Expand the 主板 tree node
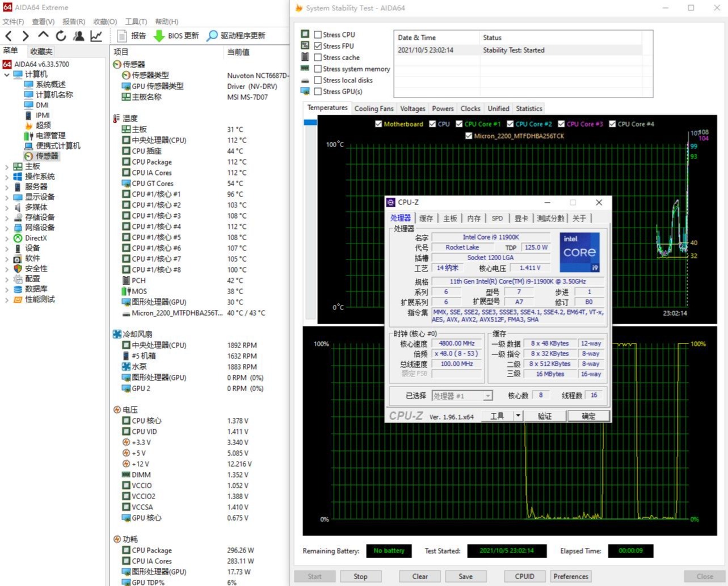The height and width of the screenshot is (586, 728). click(x=7, y=166)
